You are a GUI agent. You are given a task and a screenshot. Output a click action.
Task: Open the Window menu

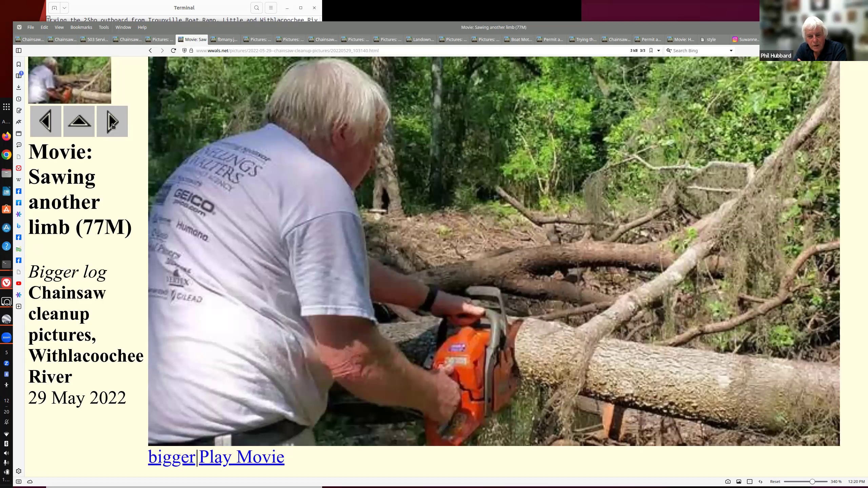(x=123, y=27)
